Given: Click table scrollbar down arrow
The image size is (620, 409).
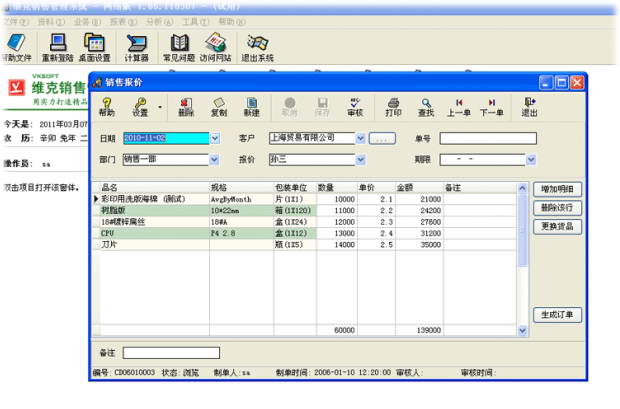Looking at the screenshot, I should pos(522,331).
